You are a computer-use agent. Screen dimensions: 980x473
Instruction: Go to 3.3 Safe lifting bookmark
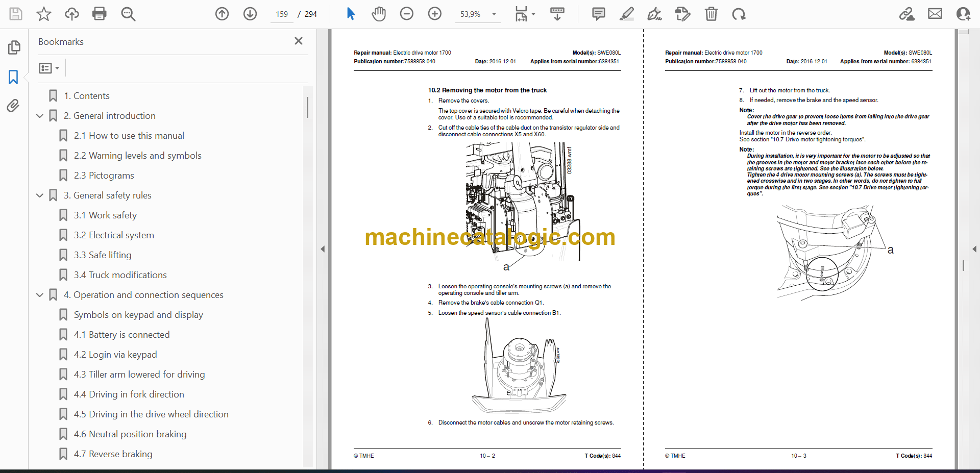click(103, 255)
